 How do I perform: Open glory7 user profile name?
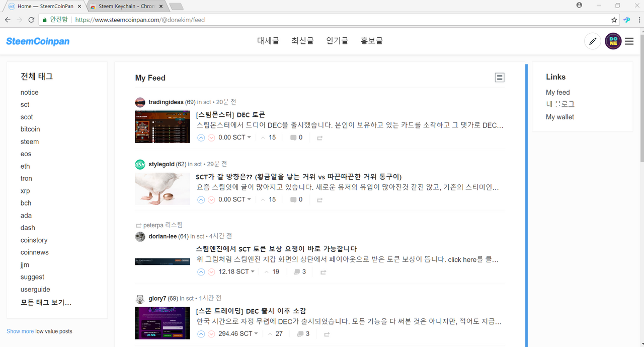click(x=157, y=299)
